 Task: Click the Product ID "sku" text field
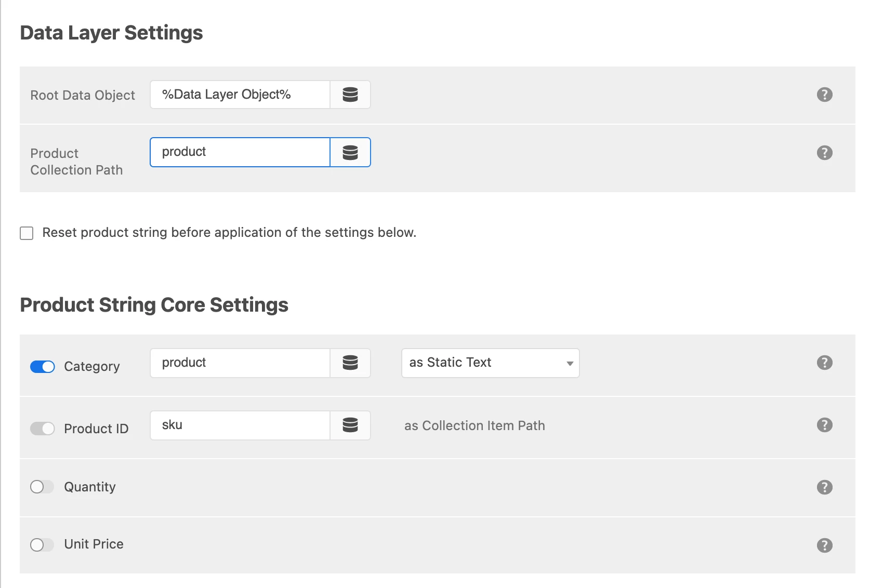point(240,425)
